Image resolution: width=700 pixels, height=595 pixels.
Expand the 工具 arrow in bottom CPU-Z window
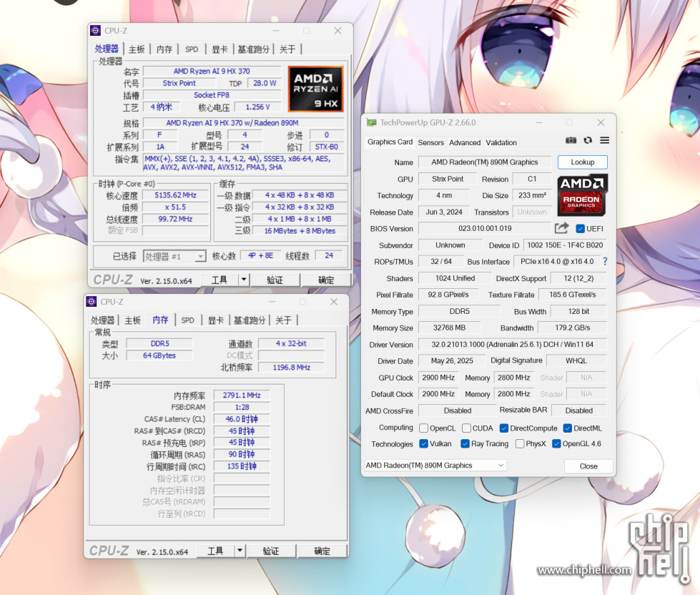click(240, 551)
